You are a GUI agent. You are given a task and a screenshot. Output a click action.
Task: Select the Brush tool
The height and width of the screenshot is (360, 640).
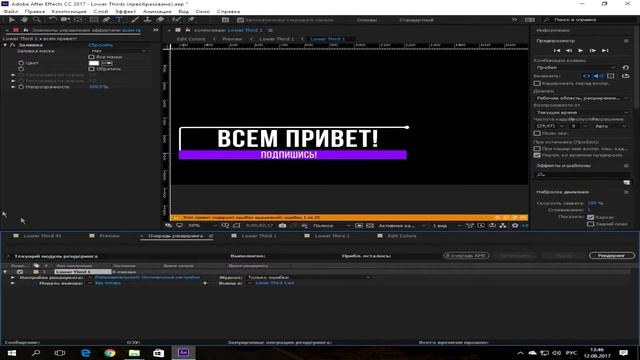pyautogui.click(x=135, y=20)
